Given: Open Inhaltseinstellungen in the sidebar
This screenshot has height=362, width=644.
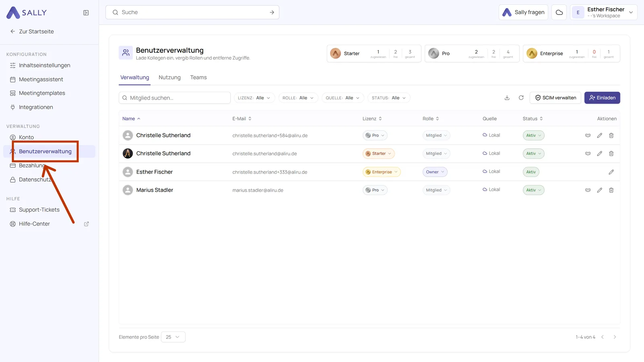Looking at the screenshot, I should tap(49, 66).
